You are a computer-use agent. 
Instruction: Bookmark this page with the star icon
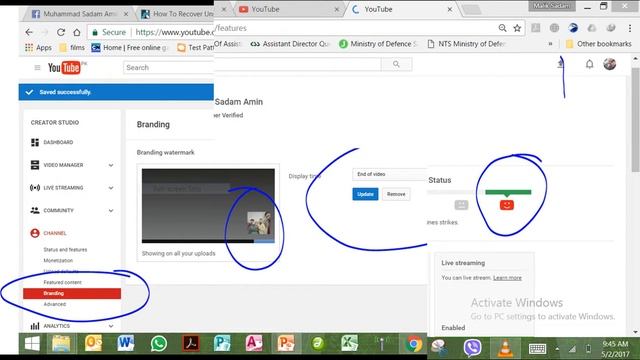point(517,28)
